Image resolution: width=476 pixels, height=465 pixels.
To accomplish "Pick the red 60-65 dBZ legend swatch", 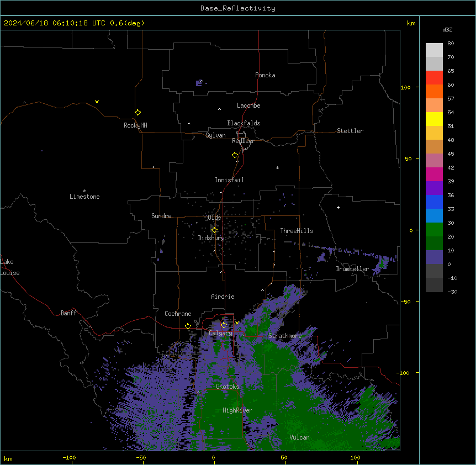I will (434, 77).
